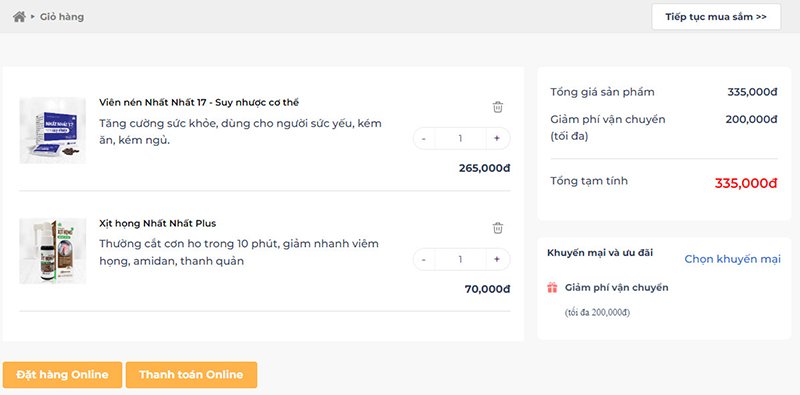This screenshot has height=395, width=800.
Task: Select the Giảm phí vận chuyển promotion entry
Action: pos(608,299)
